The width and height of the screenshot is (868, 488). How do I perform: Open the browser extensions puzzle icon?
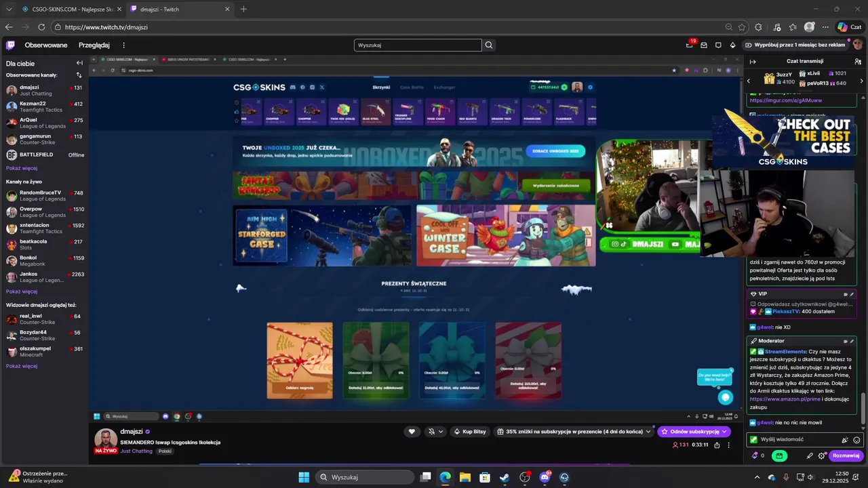click(x=758, y=27)
